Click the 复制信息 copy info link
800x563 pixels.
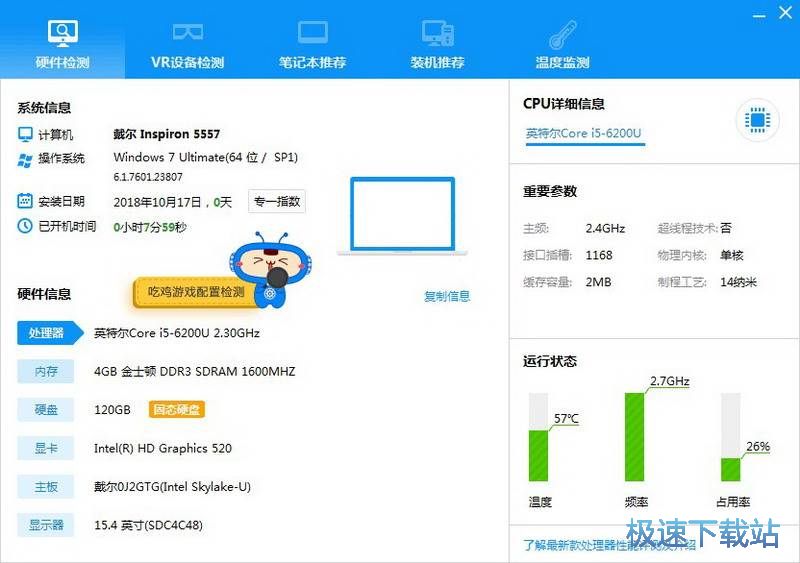coord(447,296)
